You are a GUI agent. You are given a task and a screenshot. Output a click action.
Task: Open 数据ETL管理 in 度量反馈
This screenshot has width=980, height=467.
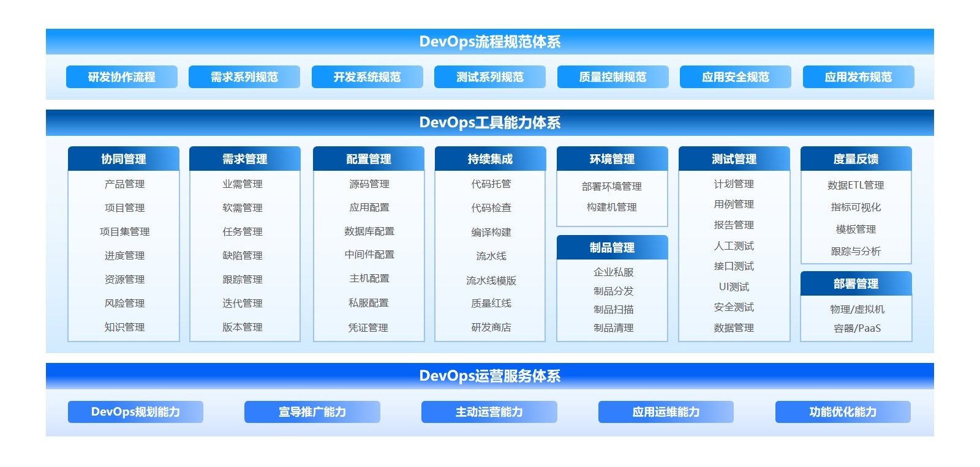[856, 185]
